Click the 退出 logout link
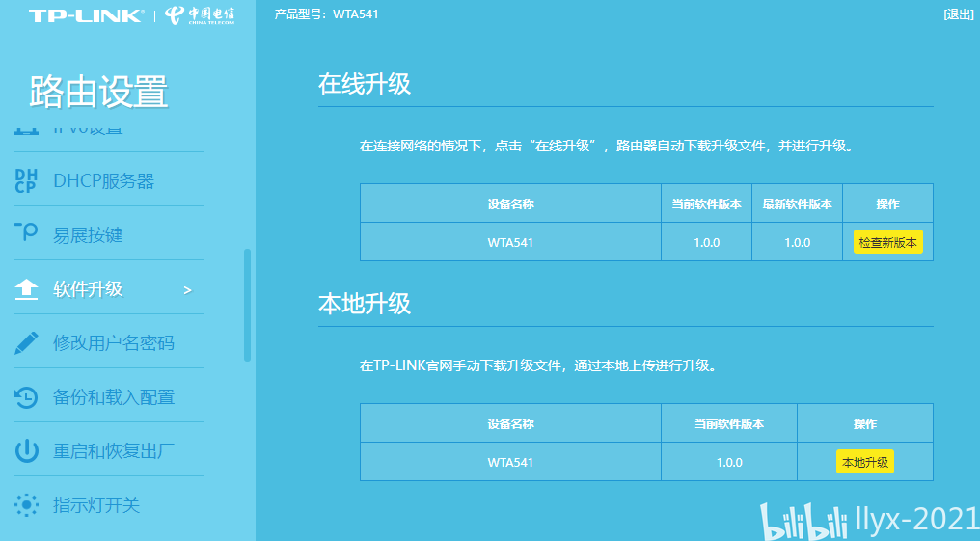The image size is (980, 541). click(959, 14)
